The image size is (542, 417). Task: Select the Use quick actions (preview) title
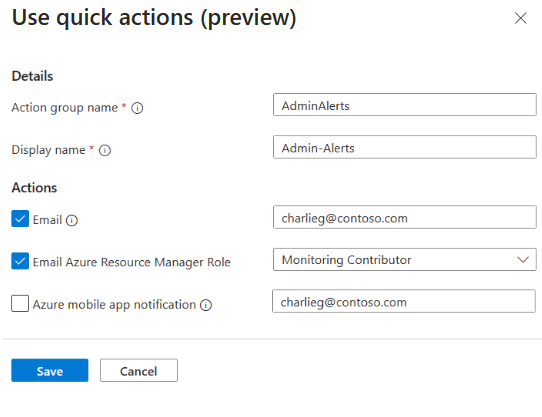154,17
